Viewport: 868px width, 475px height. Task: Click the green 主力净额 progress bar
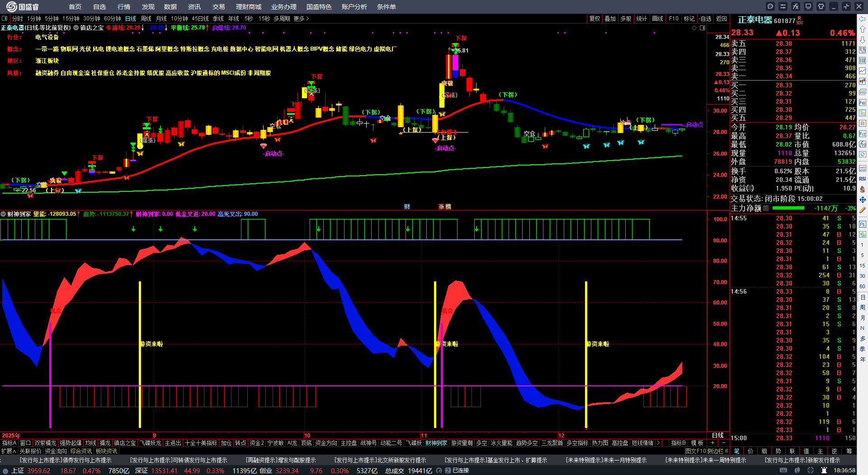pyautogui.click(x=788, y=208)
